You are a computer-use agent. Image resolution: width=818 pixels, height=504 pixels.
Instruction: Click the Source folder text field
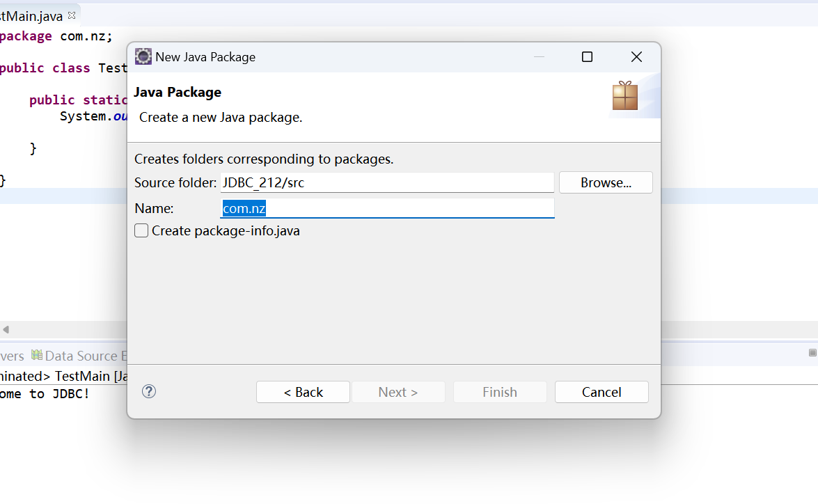point(387,183)
